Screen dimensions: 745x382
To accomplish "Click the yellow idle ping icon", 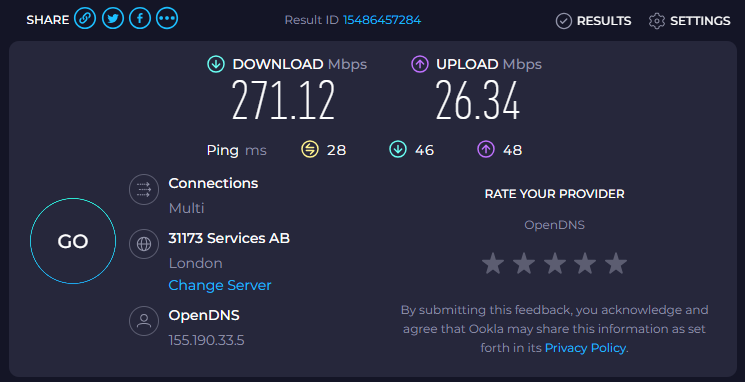I will pyautogui.click(x=310, y=149).
